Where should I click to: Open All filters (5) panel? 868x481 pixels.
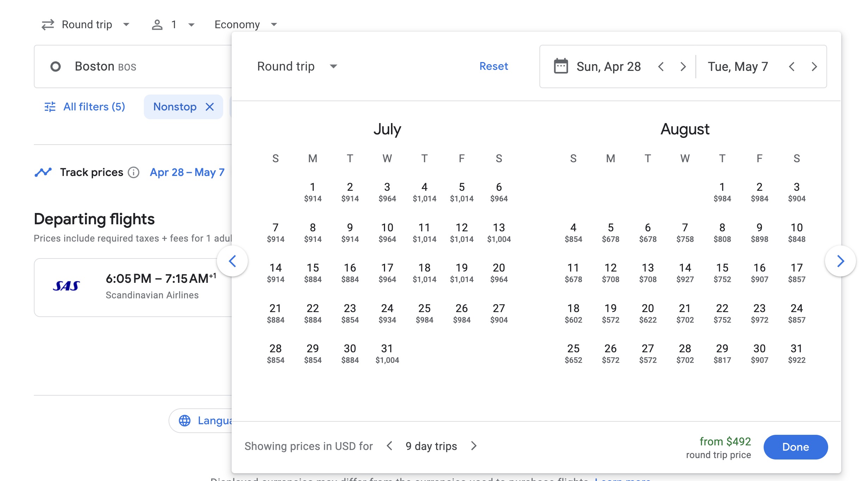pyautogui.click(x=85, y=107)
